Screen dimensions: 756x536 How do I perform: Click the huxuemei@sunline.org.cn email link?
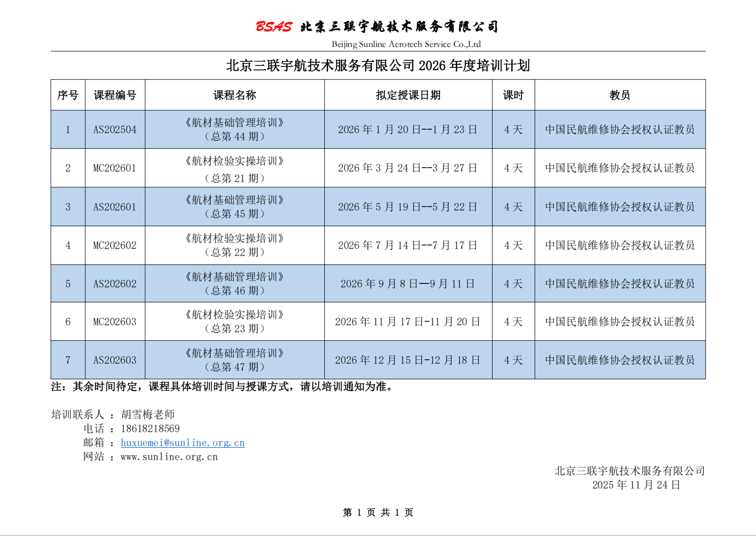pos(183,442)
